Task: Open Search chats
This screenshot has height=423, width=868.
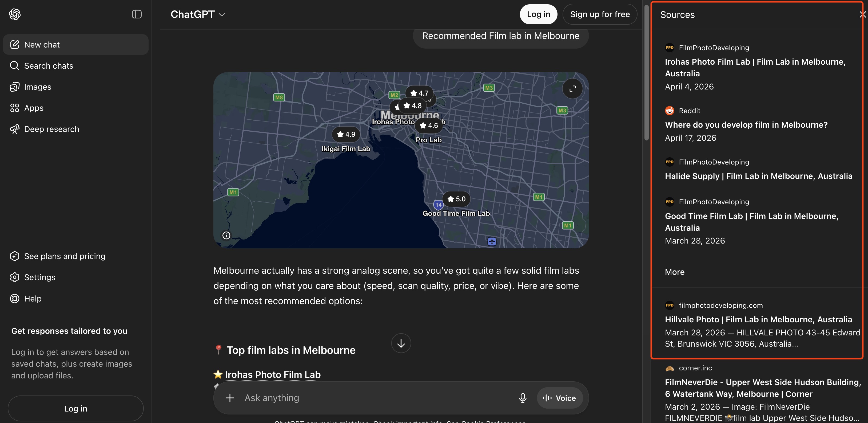Action: point(75,65)
